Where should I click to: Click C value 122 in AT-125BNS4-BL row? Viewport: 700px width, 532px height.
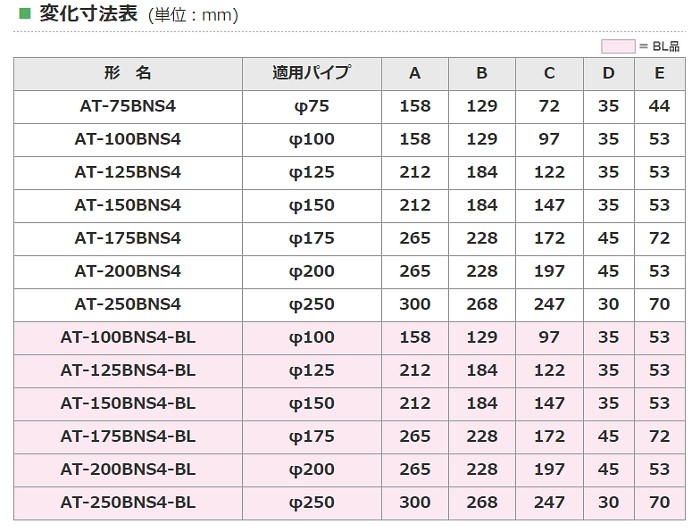tap(550, 370)
